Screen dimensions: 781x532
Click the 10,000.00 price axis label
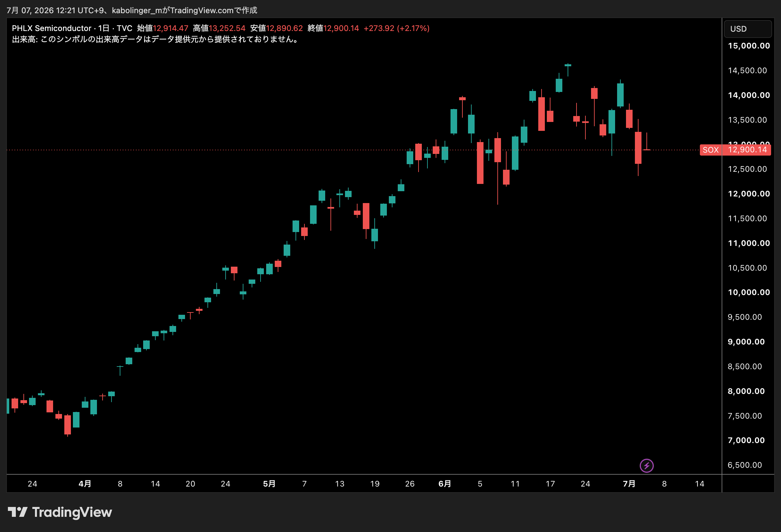[x=749, y=292]
